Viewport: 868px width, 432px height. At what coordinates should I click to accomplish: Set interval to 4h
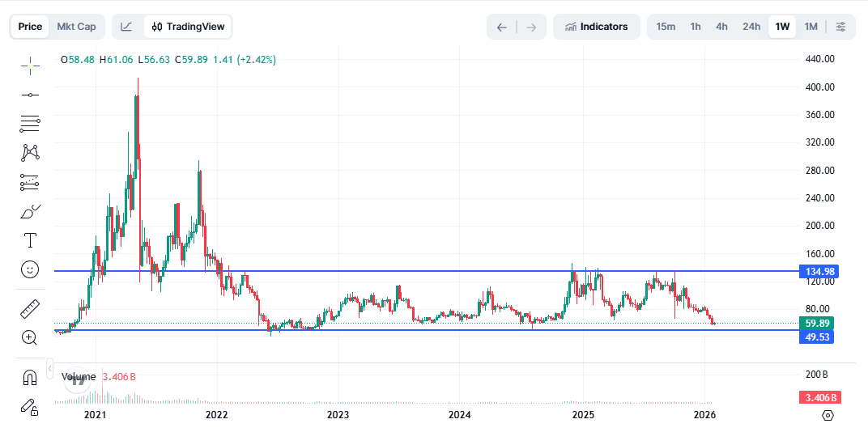(x=721, y=27)
